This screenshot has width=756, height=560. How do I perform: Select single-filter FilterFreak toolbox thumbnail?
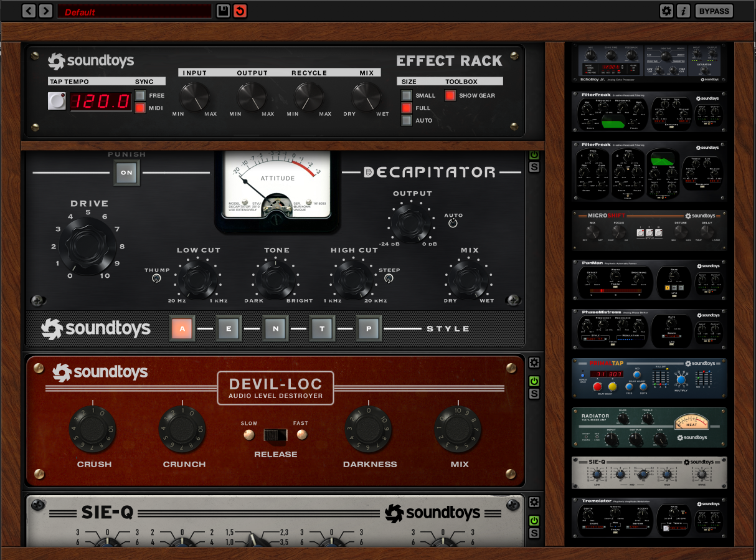point(650,112)
